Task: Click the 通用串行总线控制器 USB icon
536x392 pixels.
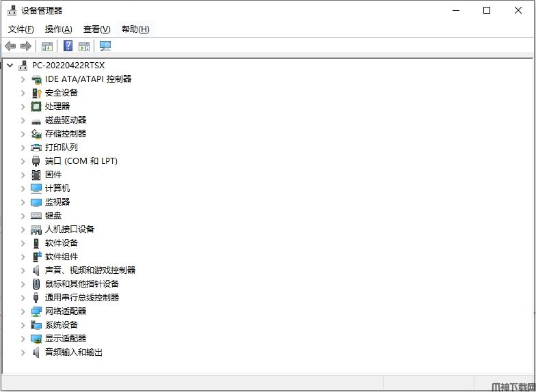Action: [x=36, y=298]
